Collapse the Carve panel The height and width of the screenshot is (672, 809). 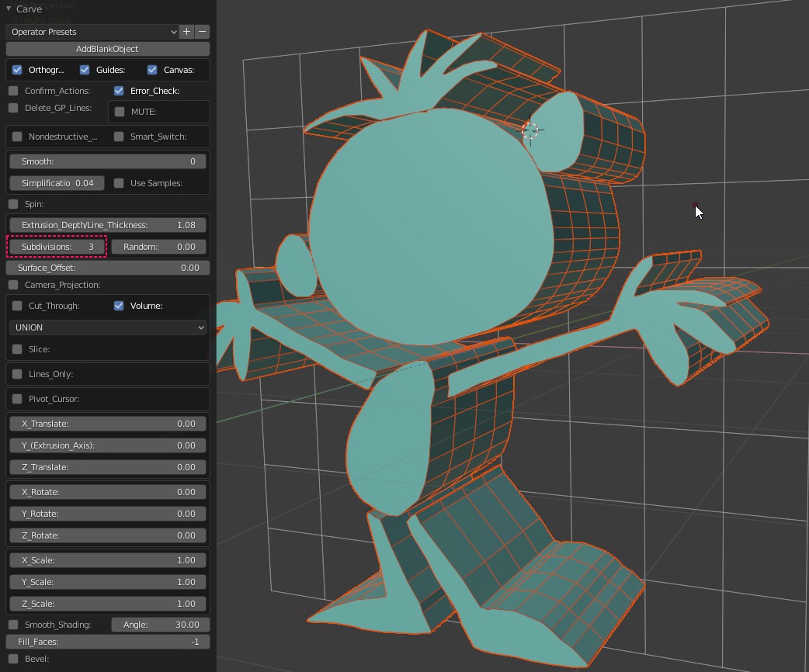[9, 9]
